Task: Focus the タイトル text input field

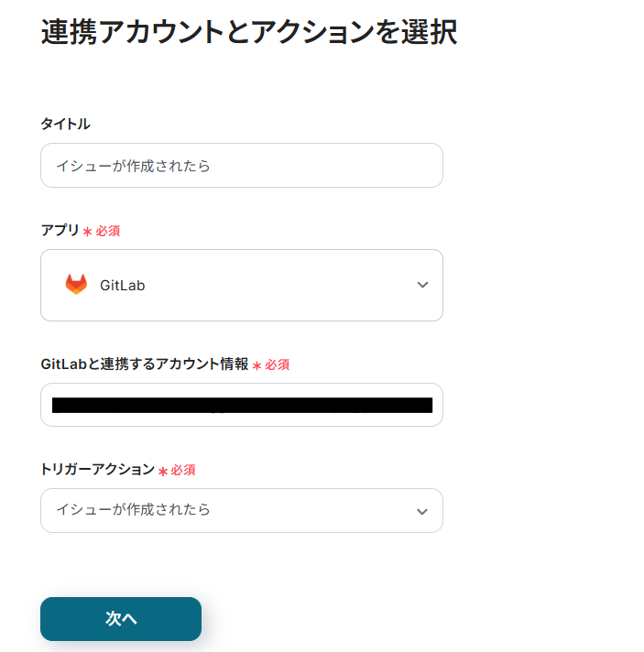Action: (x=242, y=166)
